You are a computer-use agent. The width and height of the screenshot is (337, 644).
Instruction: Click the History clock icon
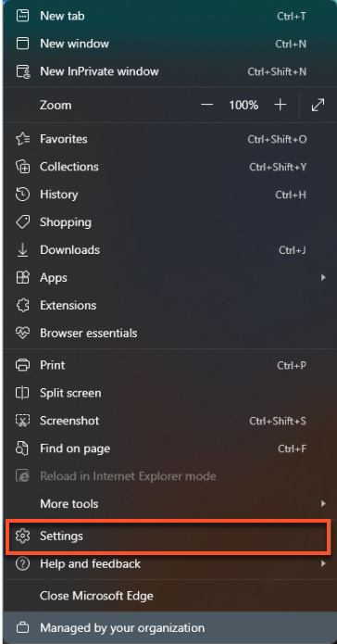pos(22,195)
